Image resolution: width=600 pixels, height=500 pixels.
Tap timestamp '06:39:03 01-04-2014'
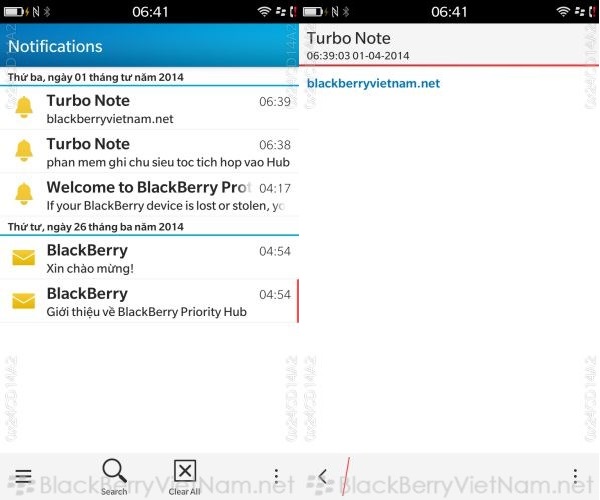click(x=358, y=56)
